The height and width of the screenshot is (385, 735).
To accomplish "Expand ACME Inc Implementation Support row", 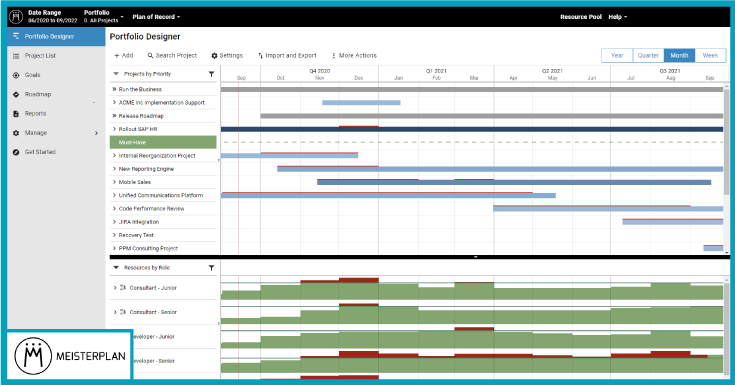I will pyautogui.click(x=114, y=102).
